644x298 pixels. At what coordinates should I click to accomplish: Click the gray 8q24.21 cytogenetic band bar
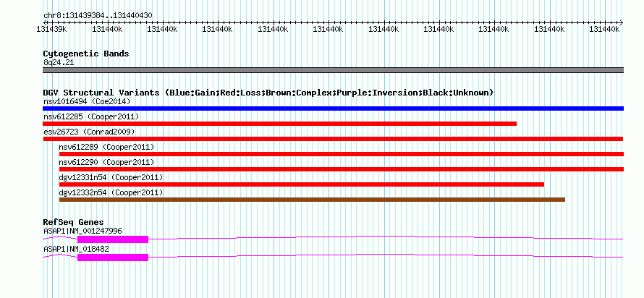tap(333, 70)
